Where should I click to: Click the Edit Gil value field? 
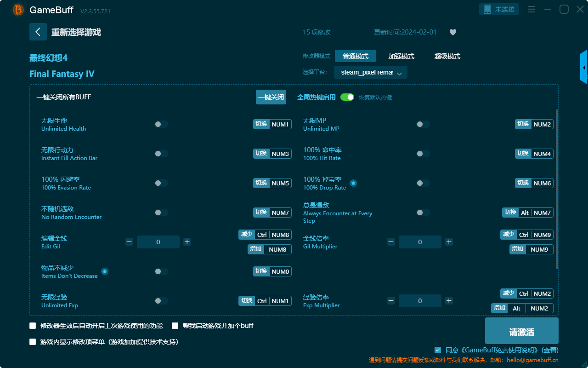click(158, 242)
